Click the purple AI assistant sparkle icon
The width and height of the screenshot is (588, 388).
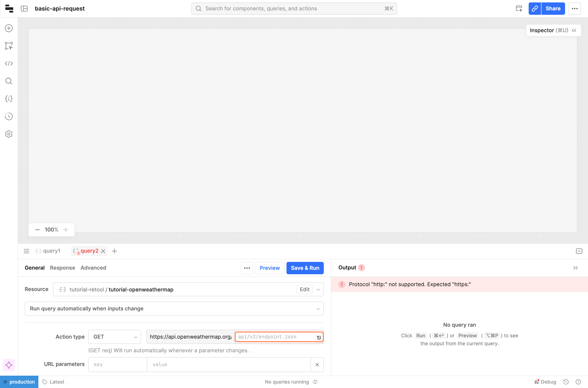(9, 365)
